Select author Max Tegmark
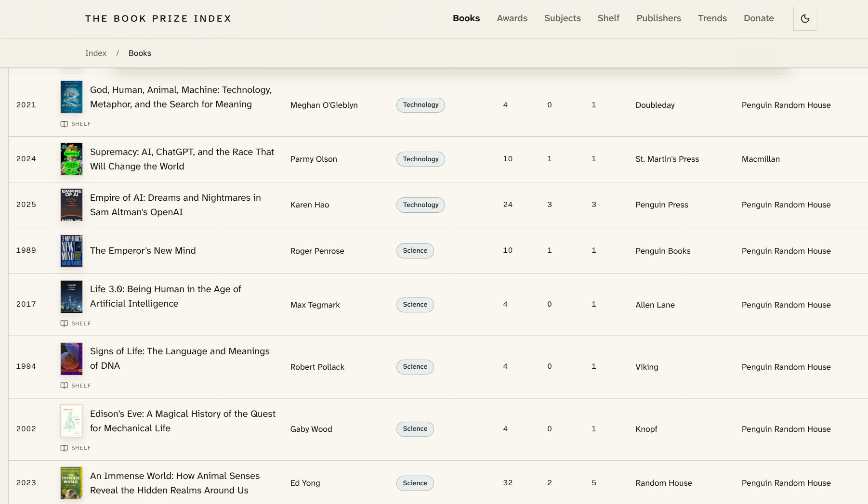The height and width of the screenshot is (504, 868). (x=315, y=305)
